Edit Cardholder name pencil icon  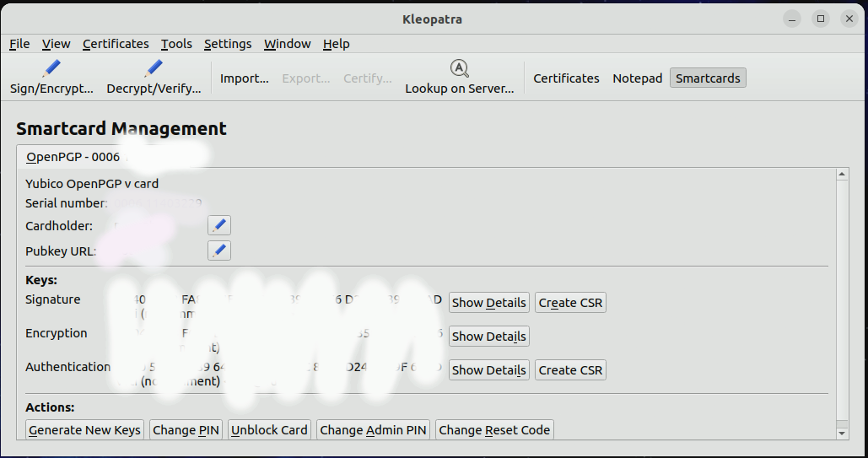pyautogui.click(x=219, y=225)
